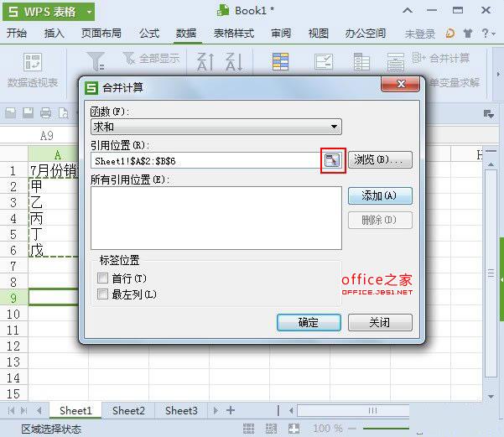The width and height of the screenshot is (504, 437).
Task: Click the 100 % zoom level text
Action: coord(328,429)
